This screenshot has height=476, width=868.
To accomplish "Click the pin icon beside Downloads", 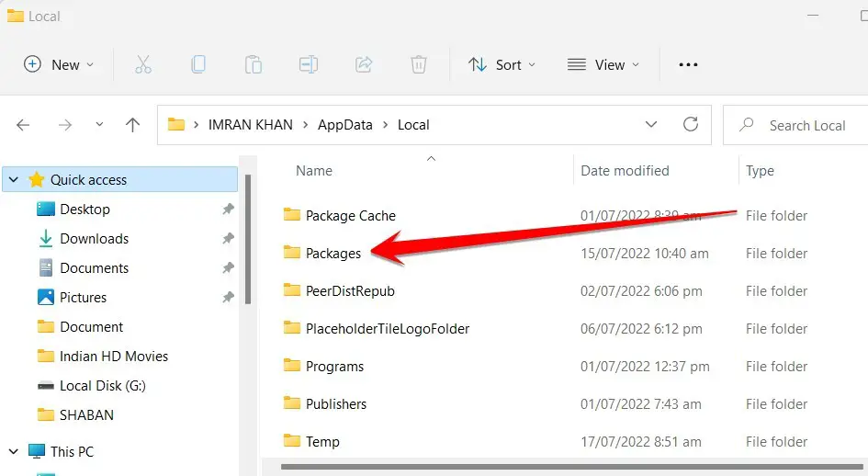I will point(228,238).
